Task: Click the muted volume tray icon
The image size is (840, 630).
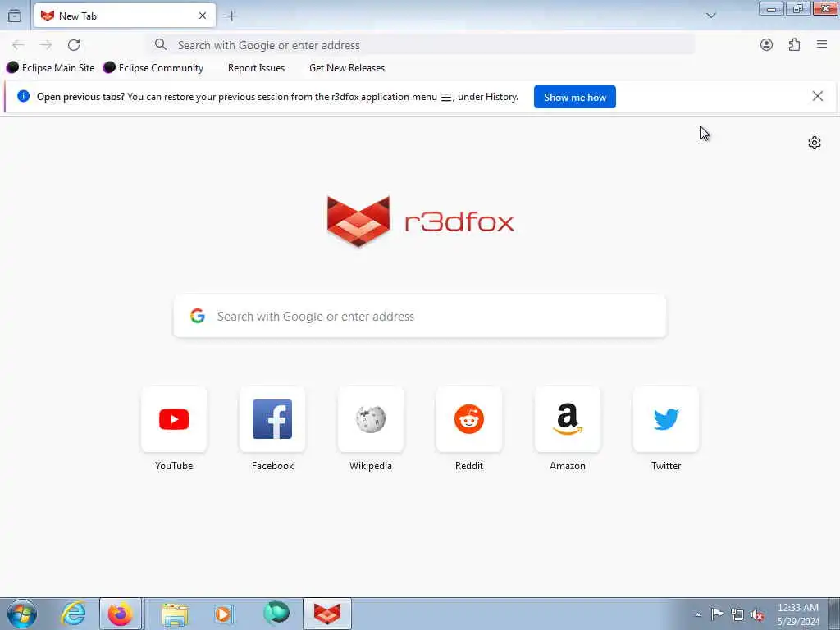Action: pyautogui.click(x=757, y=614)
